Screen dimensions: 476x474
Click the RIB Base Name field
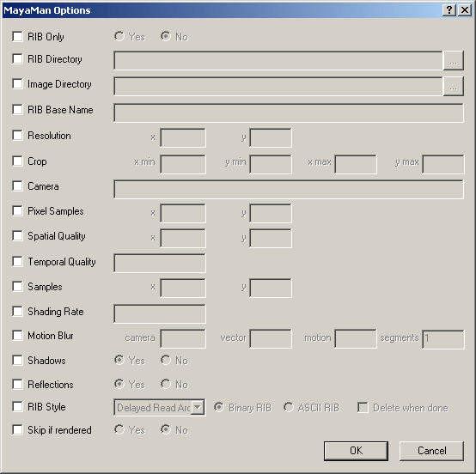[x=289, y=112]
